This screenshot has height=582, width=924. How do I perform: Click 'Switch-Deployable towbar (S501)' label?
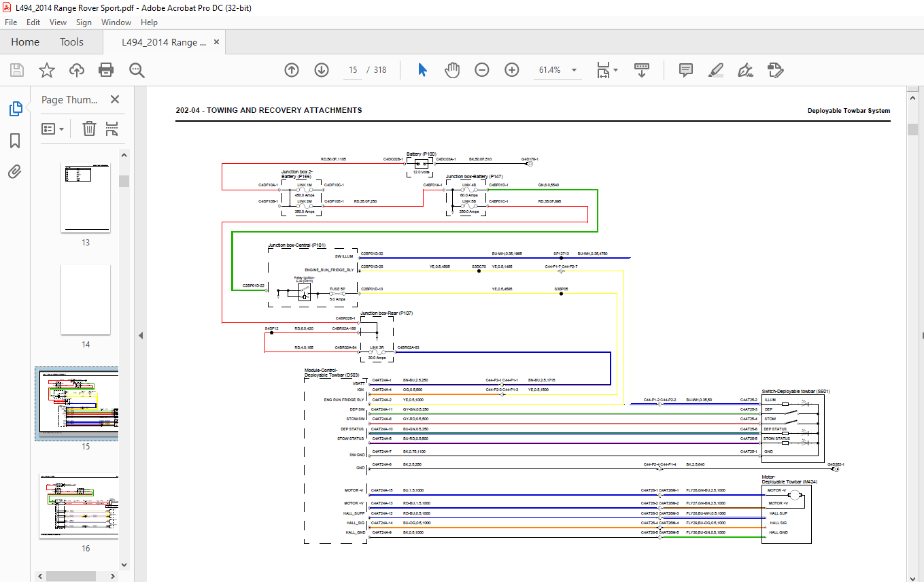coord(795,391)
